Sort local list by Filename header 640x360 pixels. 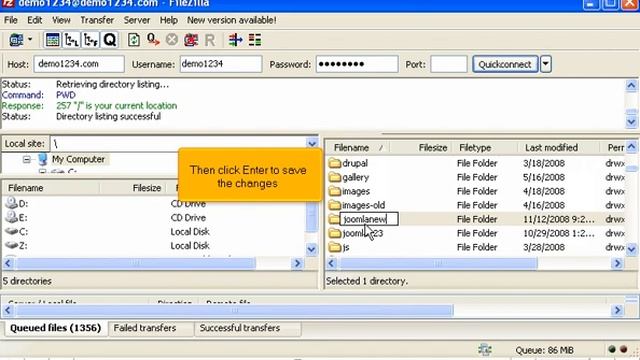pos(51,188)
